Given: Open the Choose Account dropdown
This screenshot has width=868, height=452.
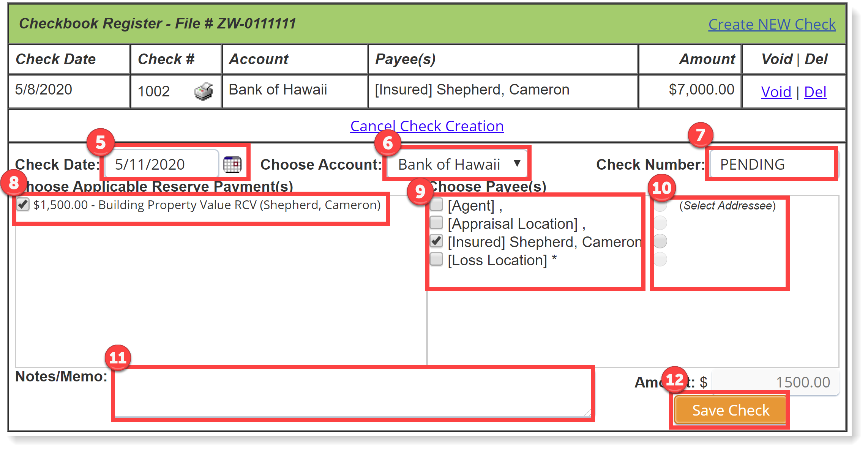Looking at the screenshot, I should (x=457, y=164).
